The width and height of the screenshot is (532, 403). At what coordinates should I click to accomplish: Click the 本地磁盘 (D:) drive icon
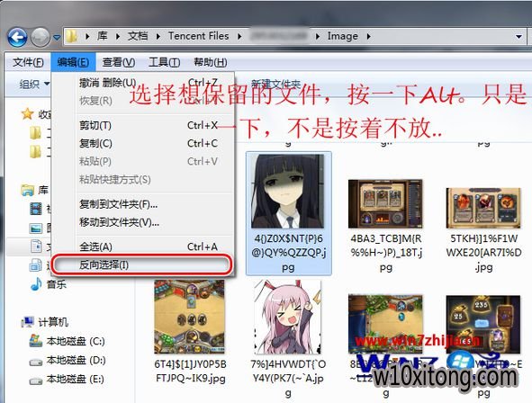coord(36,362)
